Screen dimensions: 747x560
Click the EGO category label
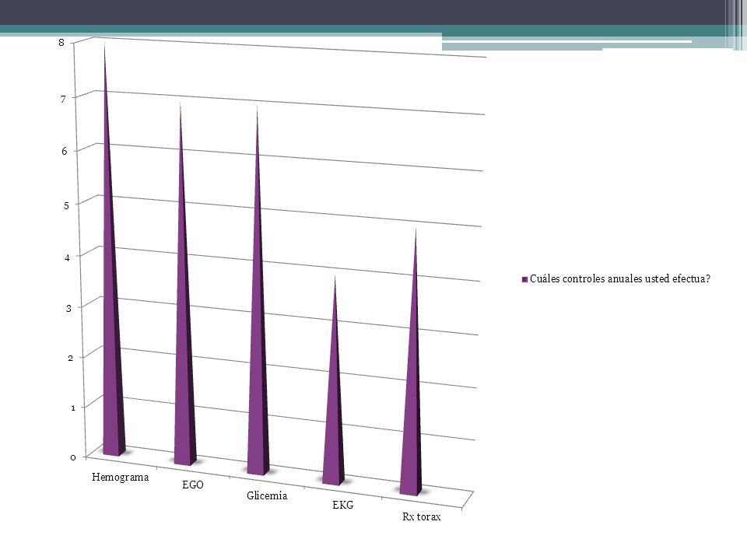(x=193, y=485)
